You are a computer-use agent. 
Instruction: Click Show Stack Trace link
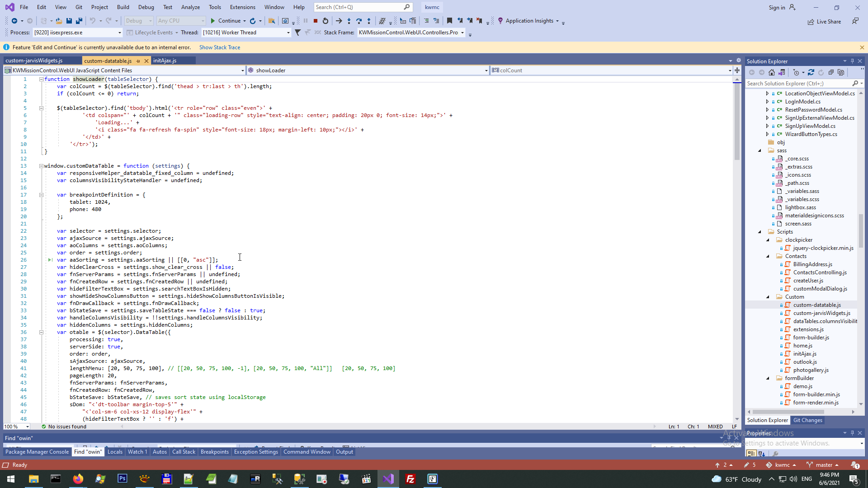click(x=220, y=47)
